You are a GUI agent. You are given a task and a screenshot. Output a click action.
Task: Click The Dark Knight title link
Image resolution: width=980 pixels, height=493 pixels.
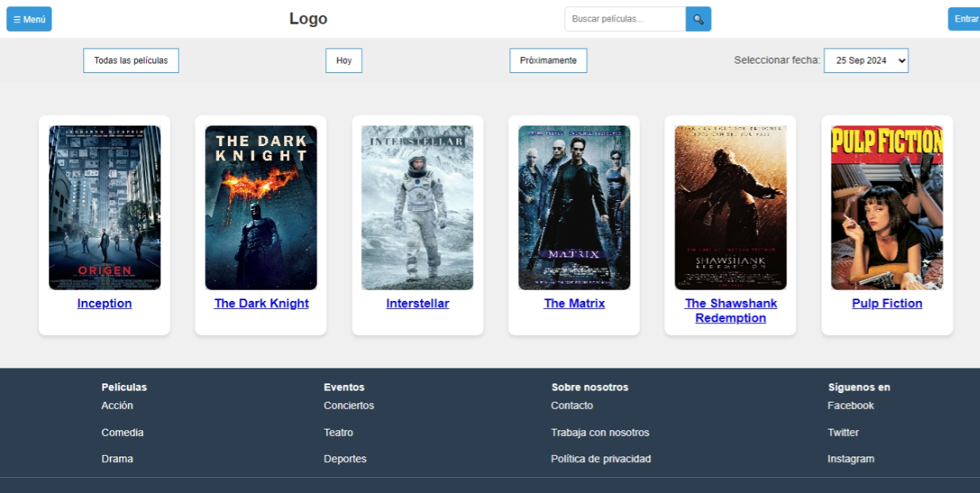pos(260,303)
